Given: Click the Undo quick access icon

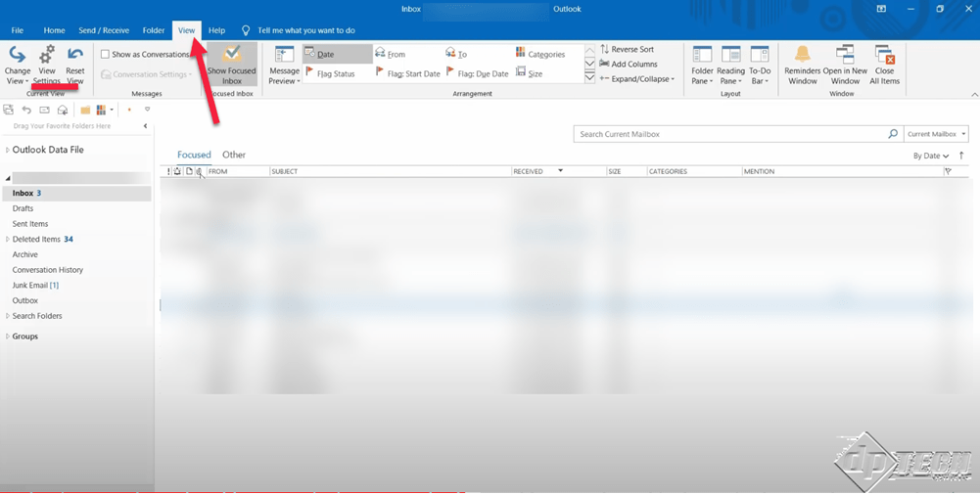Looking at the screenshot, I should (26, 110).
